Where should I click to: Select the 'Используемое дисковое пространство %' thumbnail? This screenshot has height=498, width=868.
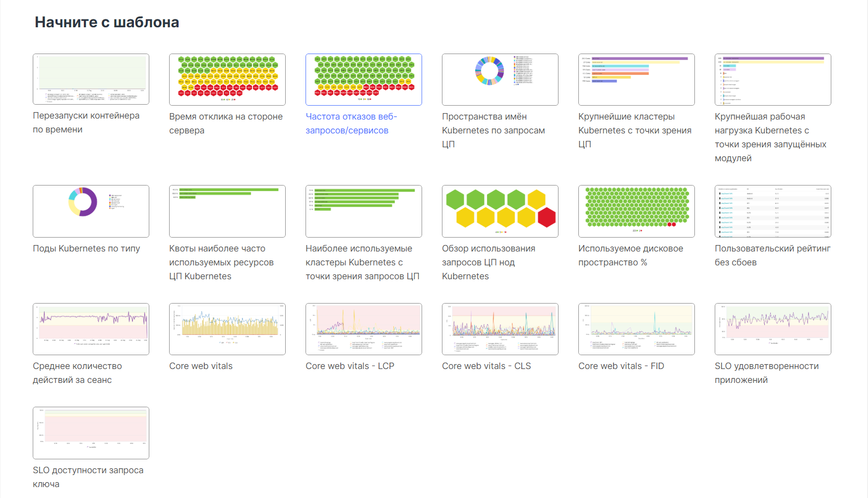tap(636, 211)
